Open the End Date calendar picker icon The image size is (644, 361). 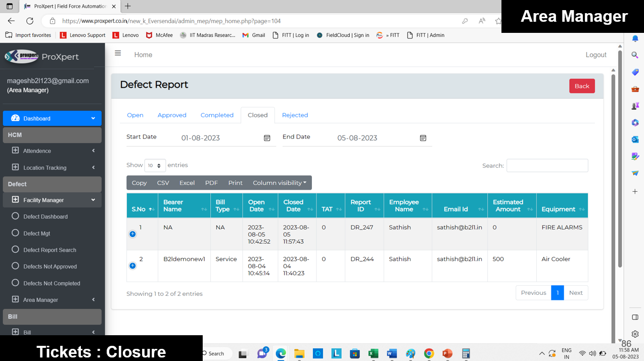pos(423,138)
